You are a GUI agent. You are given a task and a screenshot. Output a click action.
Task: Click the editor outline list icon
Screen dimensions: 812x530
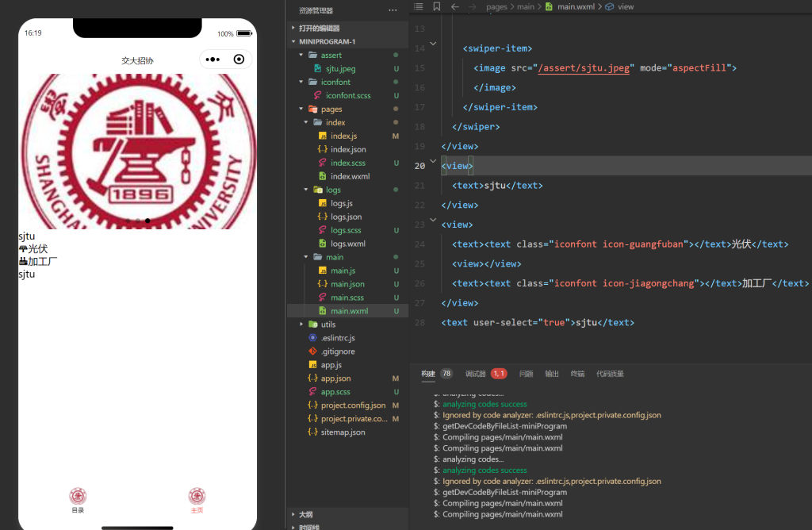(x=419, y=6)
